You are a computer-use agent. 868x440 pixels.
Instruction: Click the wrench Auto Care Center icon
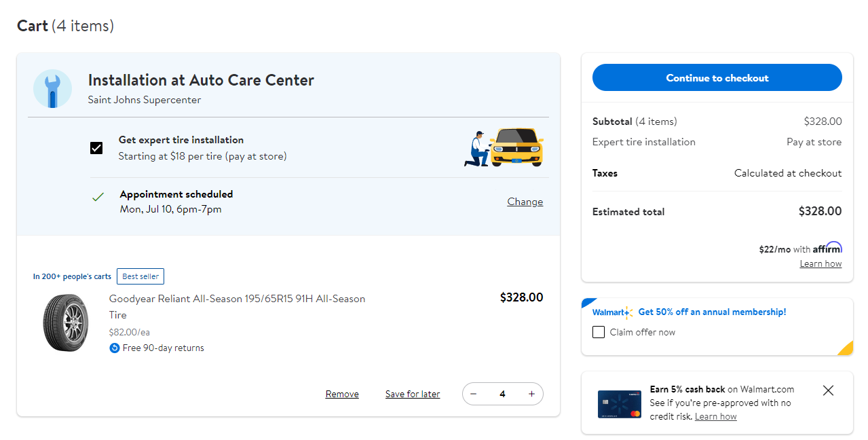[52, 88]
